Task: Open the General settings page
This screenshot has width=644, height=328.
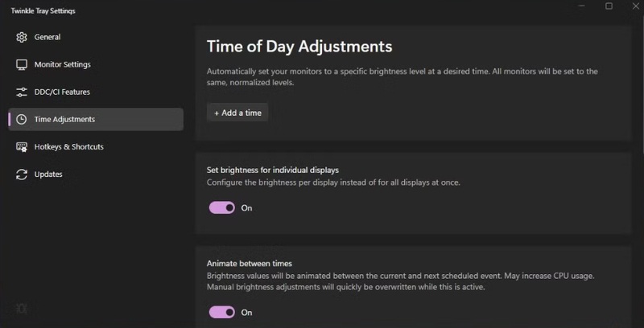Action: point(47,37)
